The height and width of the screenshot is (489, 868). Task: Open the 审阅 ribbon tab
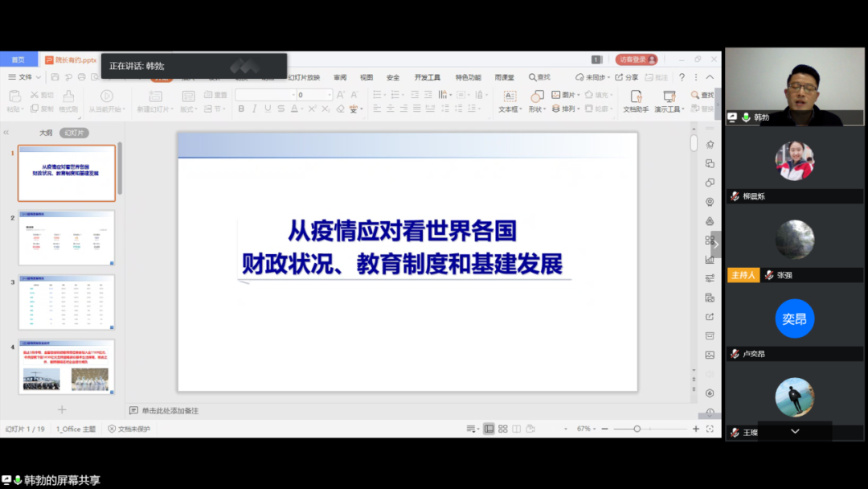click(340, 77)
